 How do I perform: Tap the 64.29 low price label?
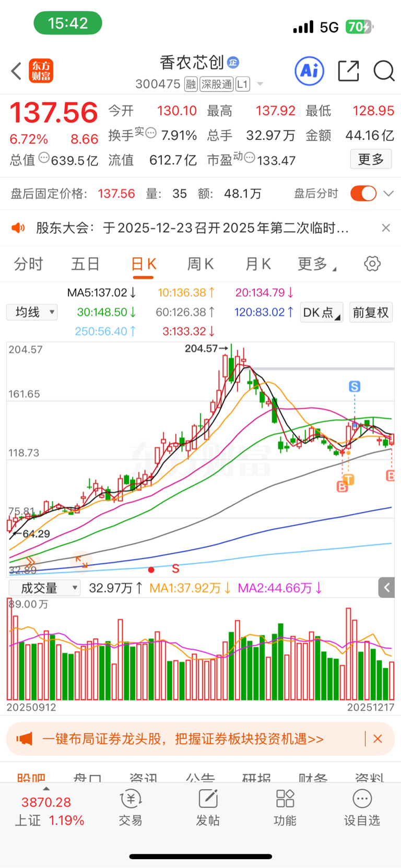point(36,533)
